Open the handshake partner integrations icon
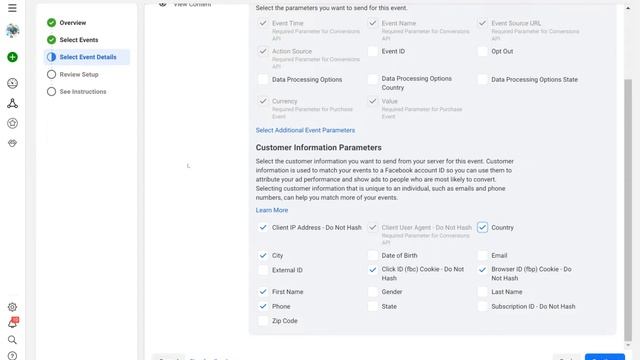 pyautogui.click(x=12, y=143)
